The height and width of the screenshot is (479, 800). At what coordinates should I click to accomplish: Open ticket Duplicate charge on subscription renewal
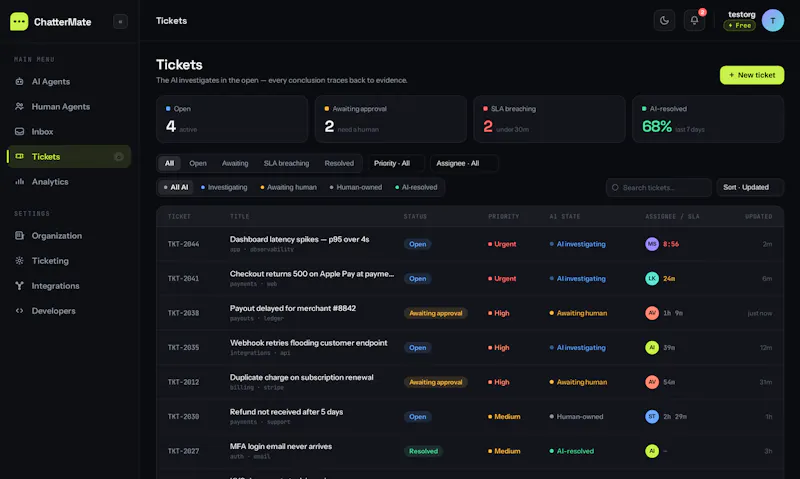(302, 377)
